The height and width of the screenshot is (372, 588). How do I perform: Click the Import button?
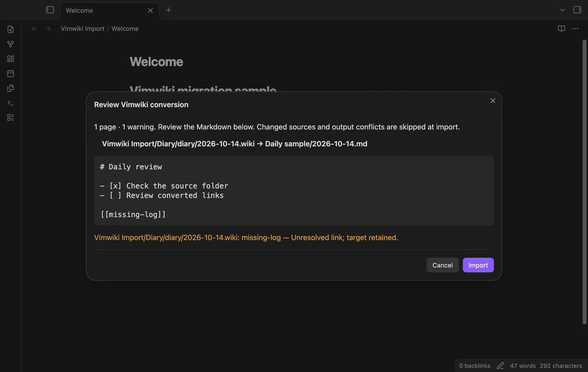pyautogui.click(x=478, y=265)
